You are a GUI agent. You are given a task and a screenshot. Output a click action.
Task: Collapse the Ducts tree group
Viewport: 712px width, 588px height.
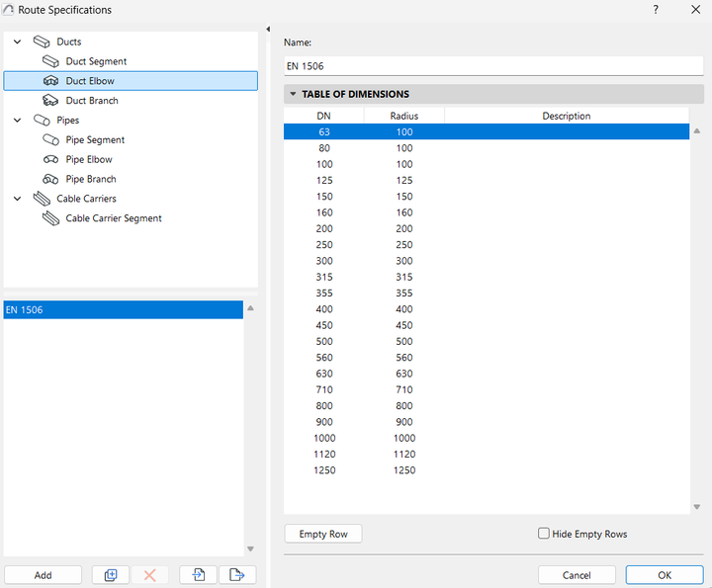tap(17, 42)
